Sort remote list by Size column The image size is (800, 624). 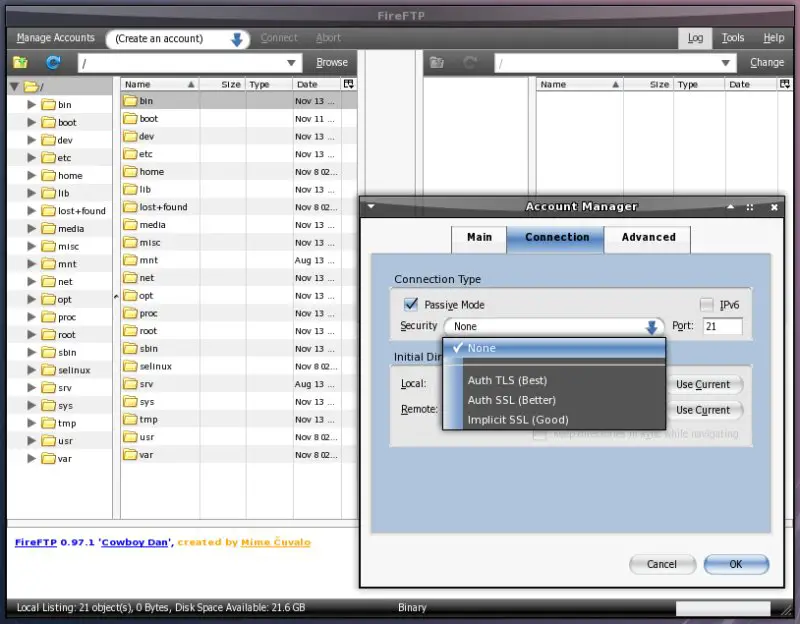(647, 84)
